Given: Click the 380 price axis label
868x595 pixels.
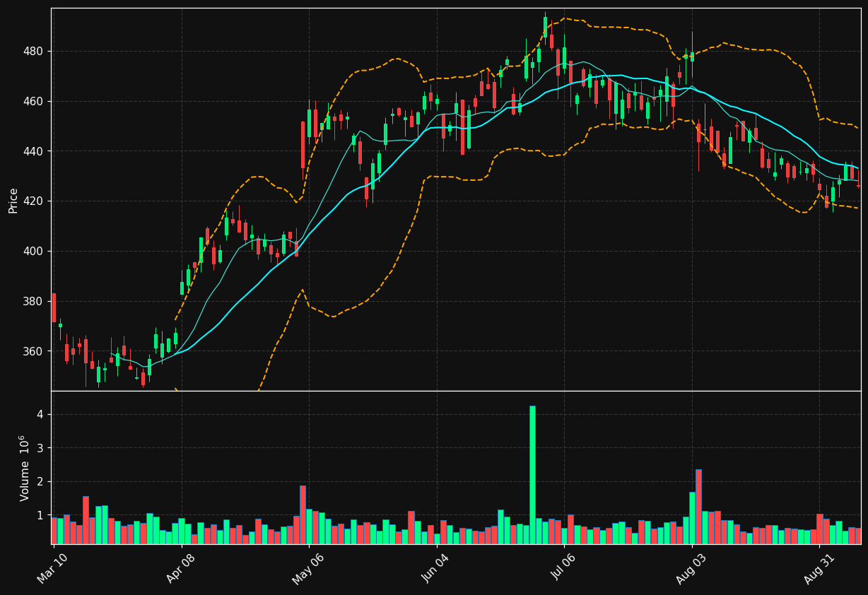Looking at the screenshot, I should (x=34, y=302).
